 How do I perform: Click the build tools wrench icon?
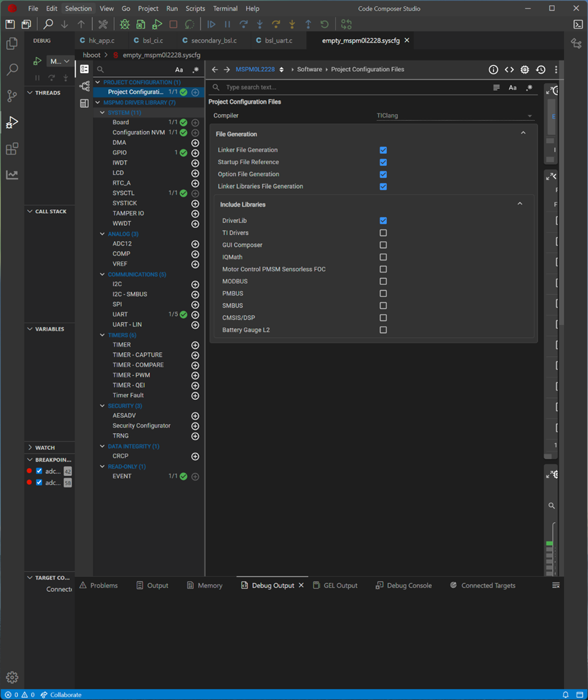pos(103,24)
